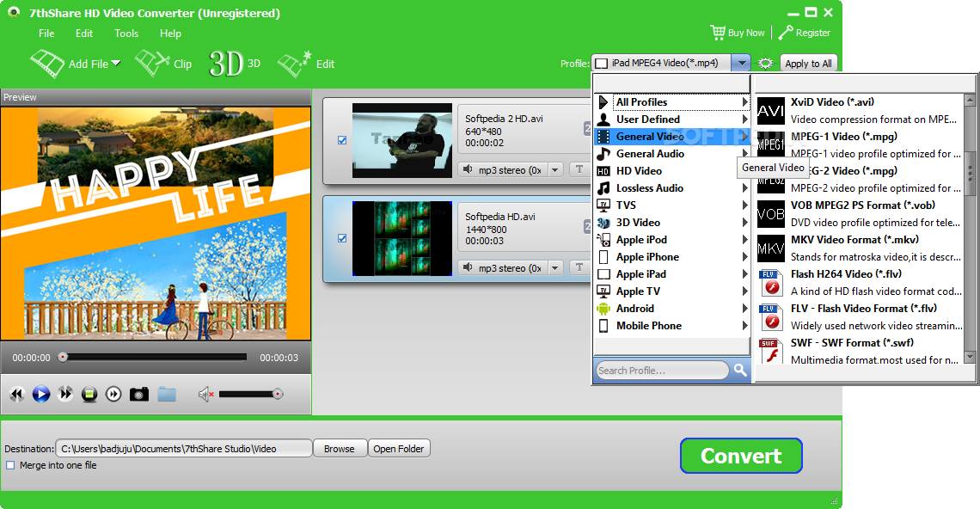Open the snapshot folder icon
The width and height of the screenshot is (980, 509).
[167, 394]
